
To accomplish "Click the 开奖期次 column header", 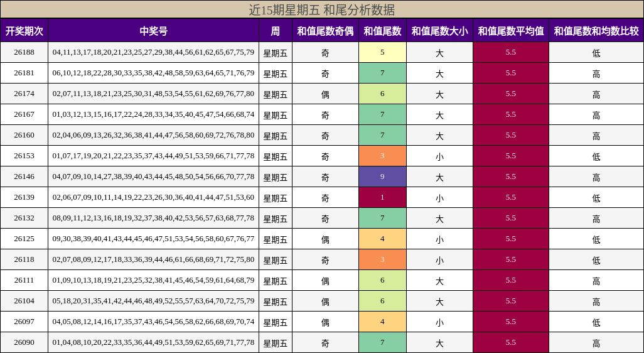I will point(24,31).
